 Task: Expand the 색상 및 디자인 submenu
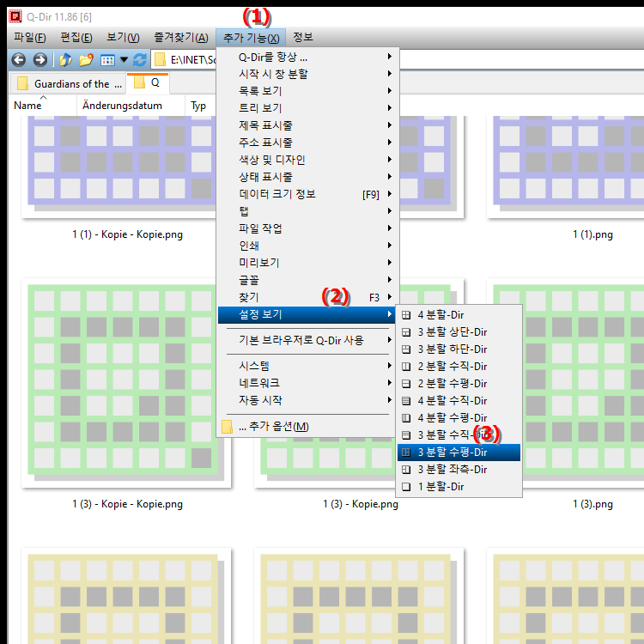pyautogui.click(x=307, y=160)
